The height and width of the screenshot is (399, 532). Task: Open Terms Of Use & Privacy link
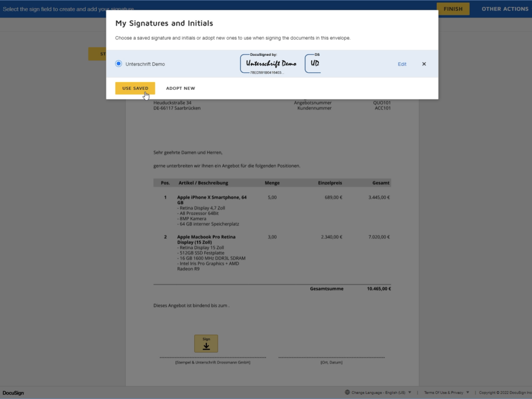(443, 393)
